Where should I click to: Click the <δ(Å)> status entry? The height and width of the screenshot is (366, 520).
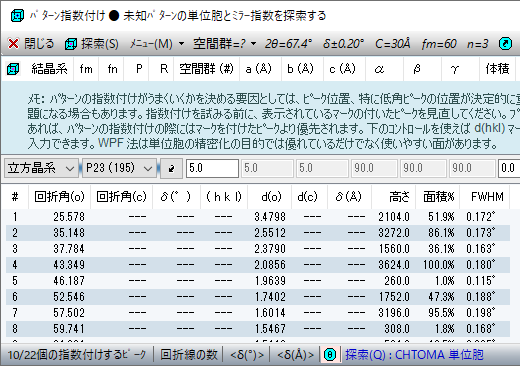(295, 355)
